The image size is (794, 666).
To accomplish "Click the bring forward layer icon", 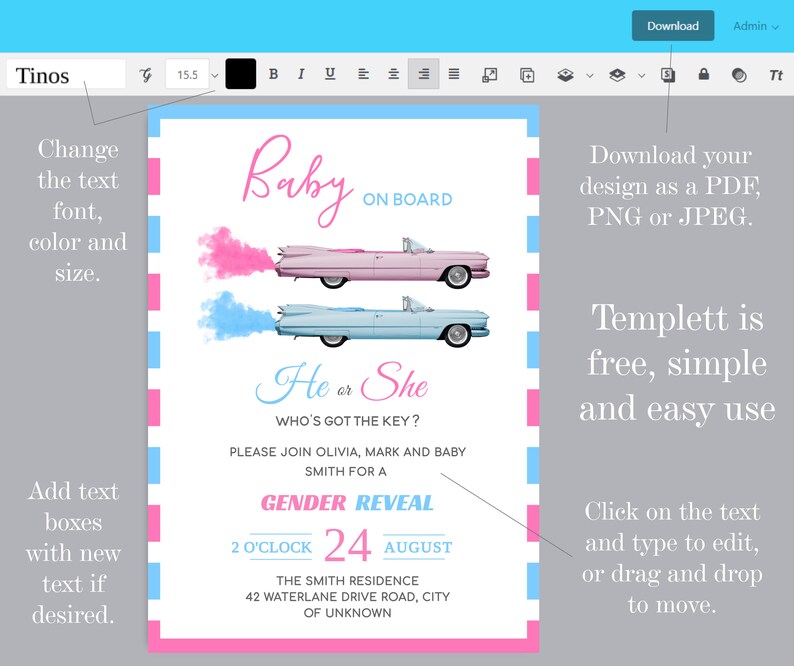I will (565, 75).
